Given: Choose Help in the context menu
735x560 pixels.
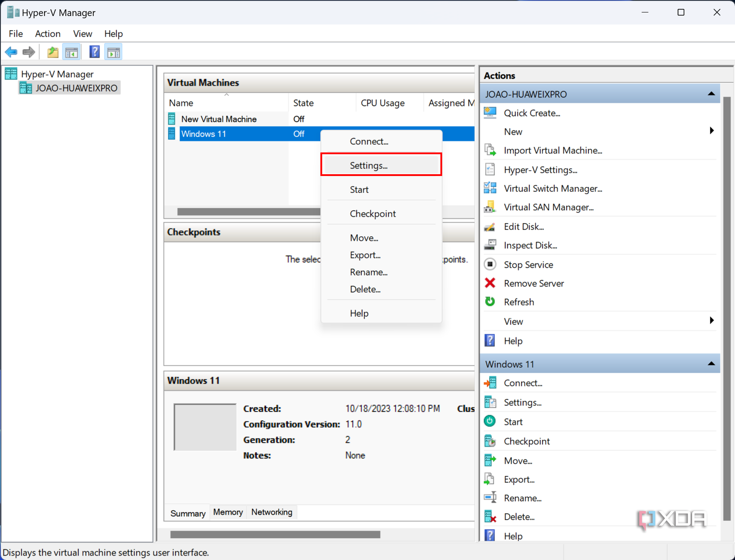Looking at the screenshot, I should point(381,313).
